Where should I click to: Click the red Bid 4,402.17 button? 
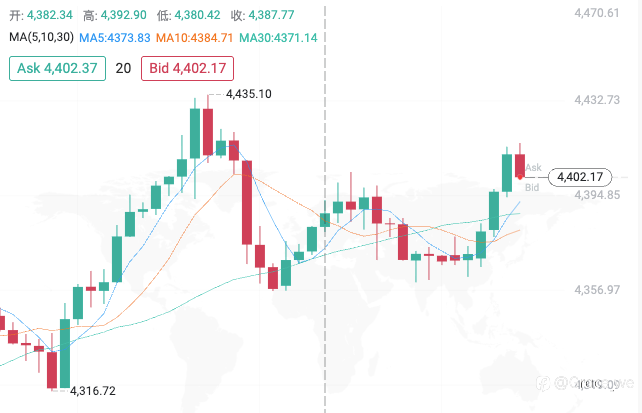pos(188,68)
